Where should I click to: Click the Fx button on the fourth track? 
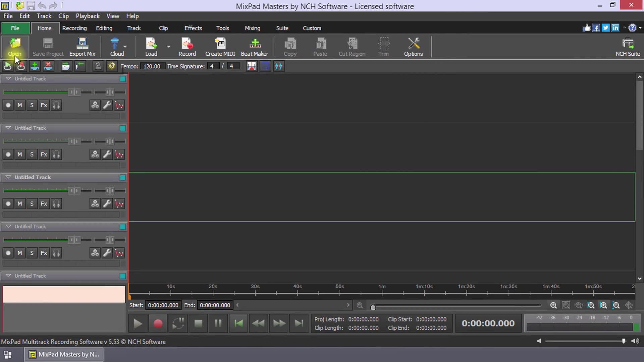point(44,253)
